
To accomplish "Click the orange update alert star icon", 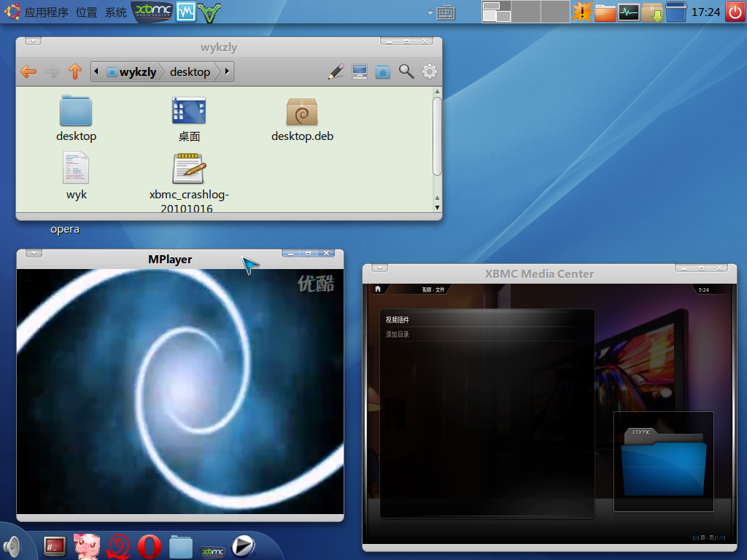I will click(x=581, y=12).
